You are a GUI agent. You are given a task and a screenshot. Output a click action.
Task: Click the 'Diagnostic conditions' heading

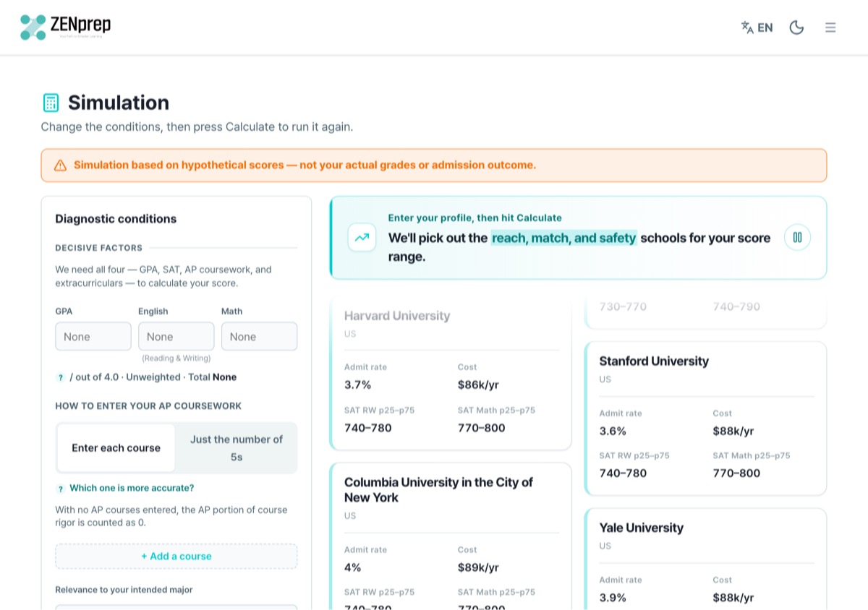pos(116,219)
